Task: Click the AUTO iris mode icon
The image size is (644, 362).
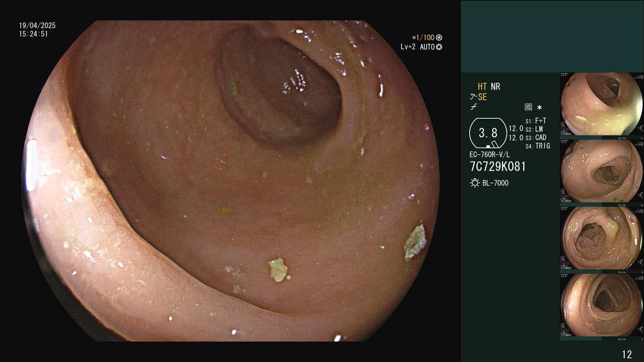Action: click(x=439, y=47)
